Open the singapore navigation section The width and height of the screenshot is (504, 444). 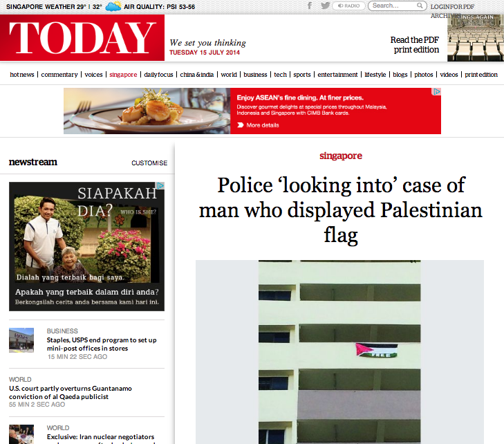coord(123,75)
